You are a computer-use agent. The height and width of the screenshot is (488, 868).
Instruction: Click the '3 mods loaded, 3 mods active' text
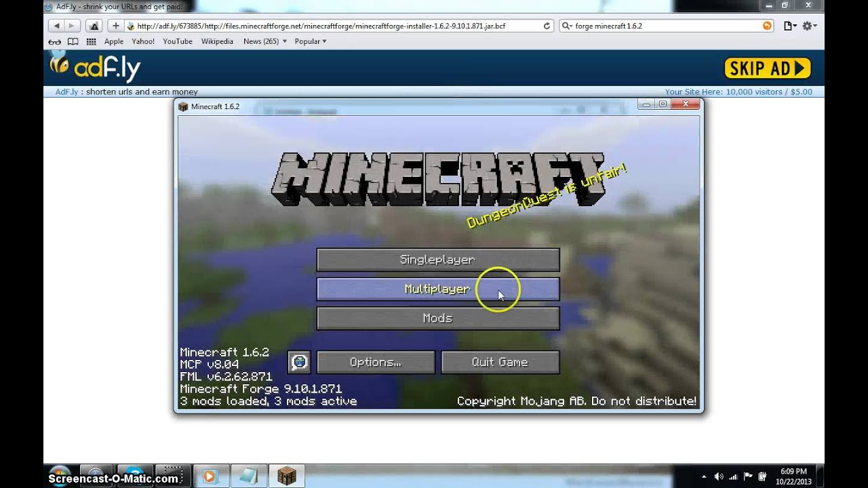(x=268, y=401)
